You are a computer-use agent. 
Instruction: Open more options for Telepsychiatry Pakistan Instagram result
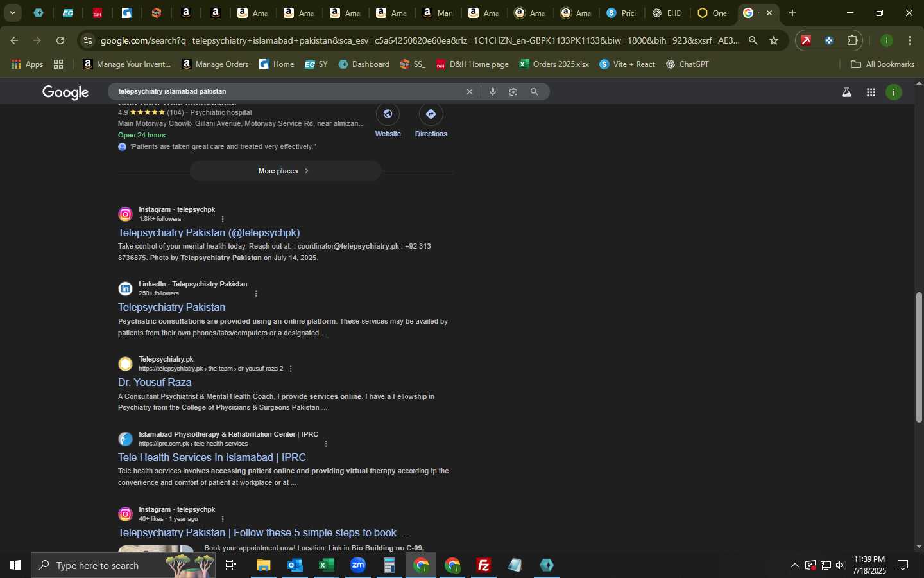click(223, 219)
